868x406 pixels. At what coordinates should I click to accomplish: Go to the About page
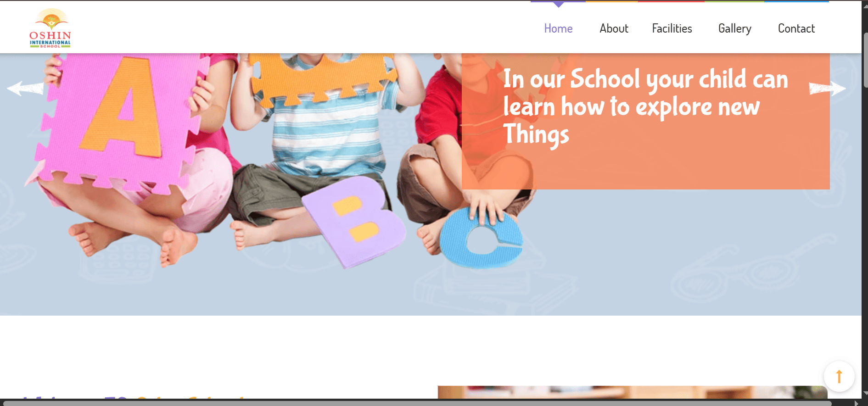click(614, 28)
